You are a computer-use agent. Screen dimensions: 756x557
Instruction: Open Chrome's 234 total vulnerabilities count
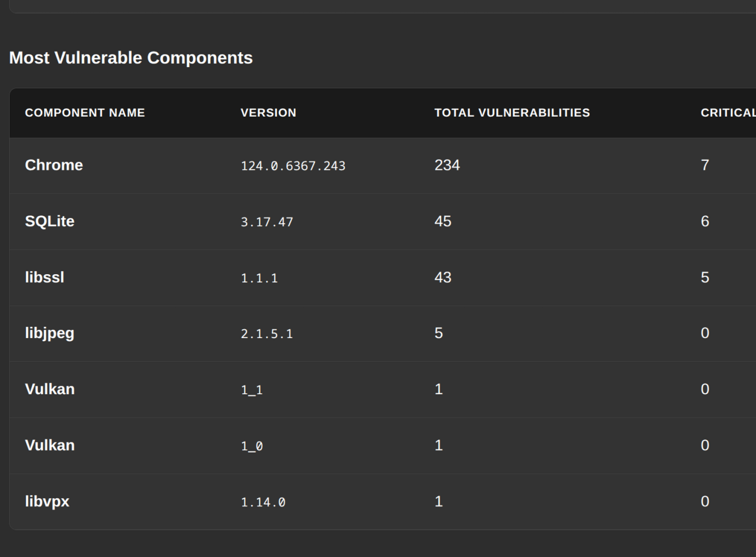coord(447,165)
